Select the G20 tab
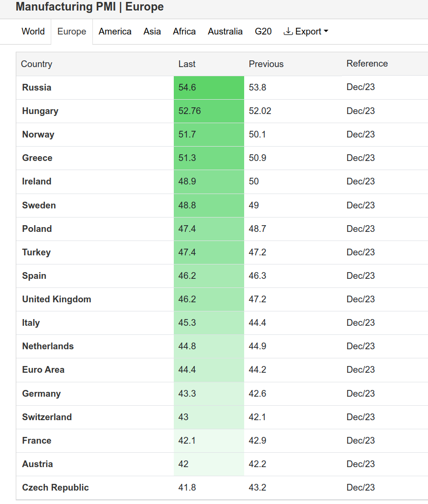 pos(263,32)
